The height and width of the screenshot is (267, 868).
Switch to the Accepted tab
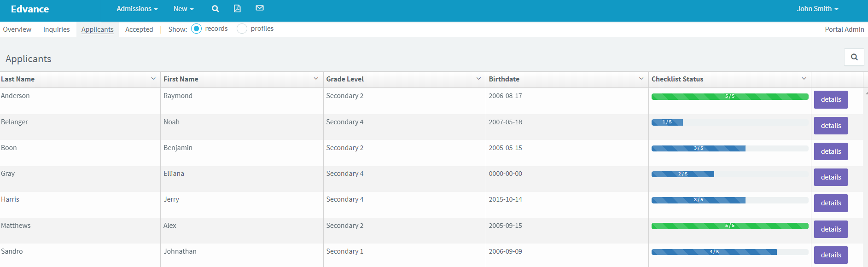pos(139,29)
